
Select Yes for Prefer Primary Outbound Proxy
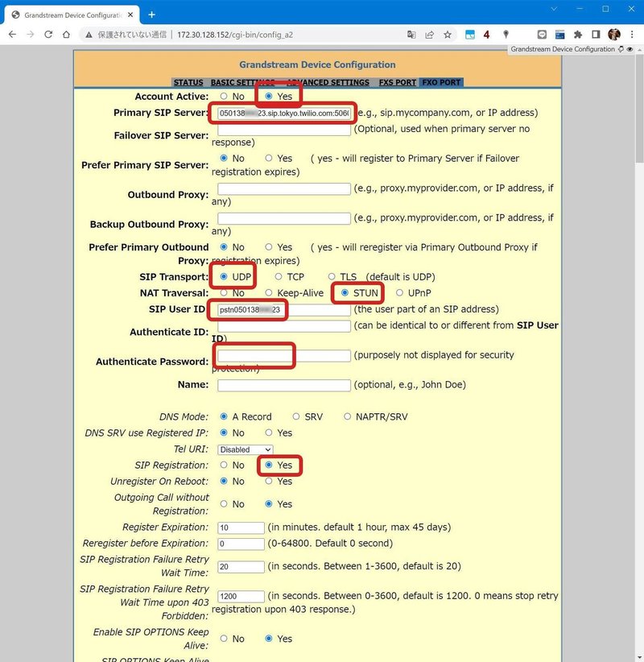[x=268, y=246]
